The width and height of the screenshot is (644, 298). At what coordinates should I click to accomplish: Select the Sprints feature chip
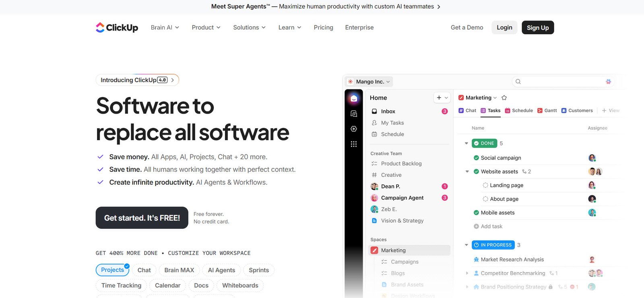pyautogui.click(x=259, y=270)
